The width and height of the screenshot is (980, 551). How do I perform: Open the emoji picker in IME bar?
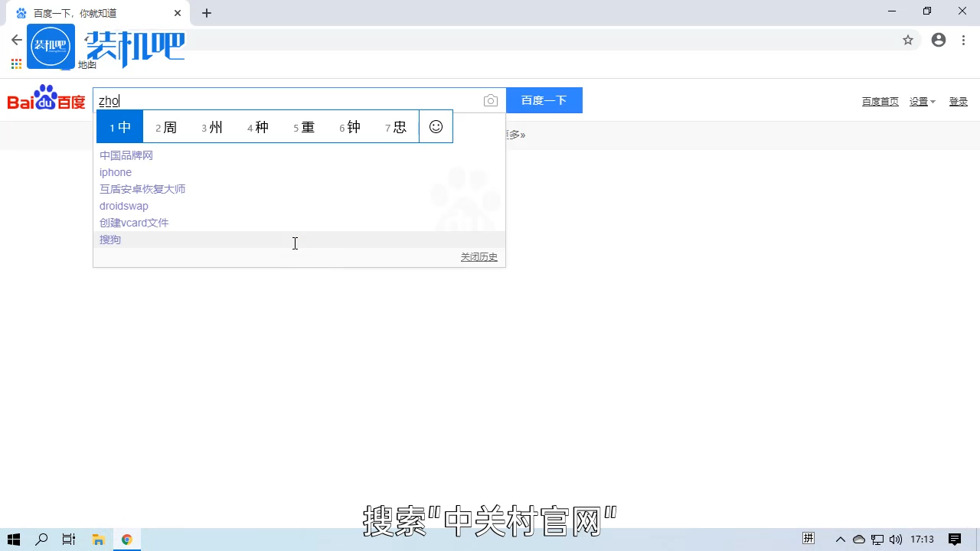[436, 127]
